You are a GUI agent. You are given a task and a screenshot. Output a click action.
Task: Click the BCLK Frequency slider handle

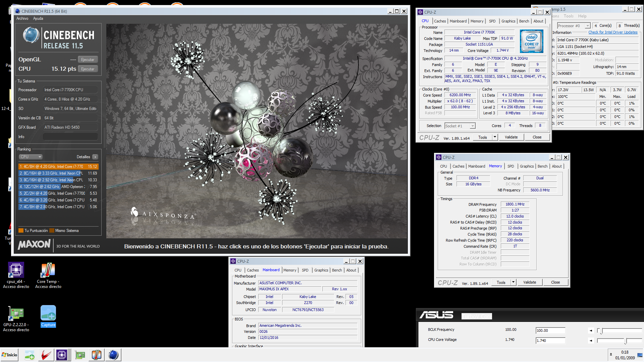tap(601, 331)
